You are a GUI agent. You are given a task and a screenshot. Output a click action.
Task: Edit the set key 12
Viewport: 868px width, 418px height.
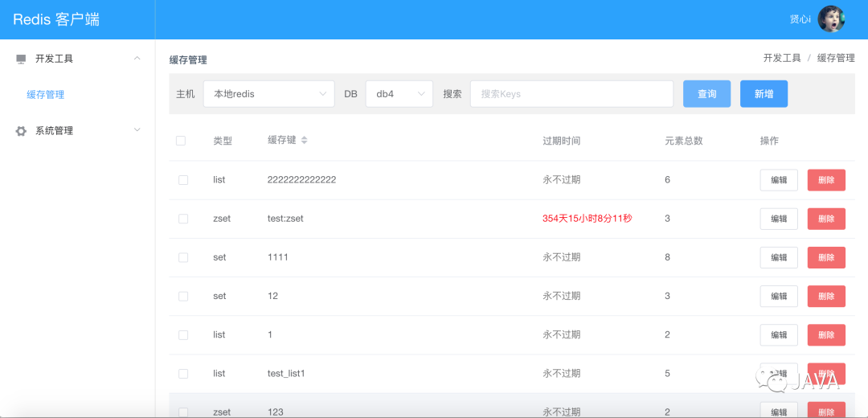tap(779, 296)
